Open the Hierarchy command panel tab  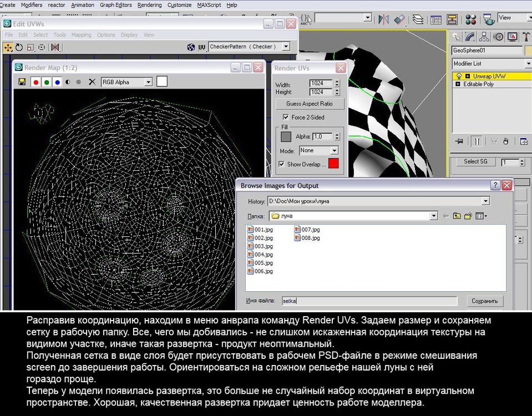pos(484,37)
